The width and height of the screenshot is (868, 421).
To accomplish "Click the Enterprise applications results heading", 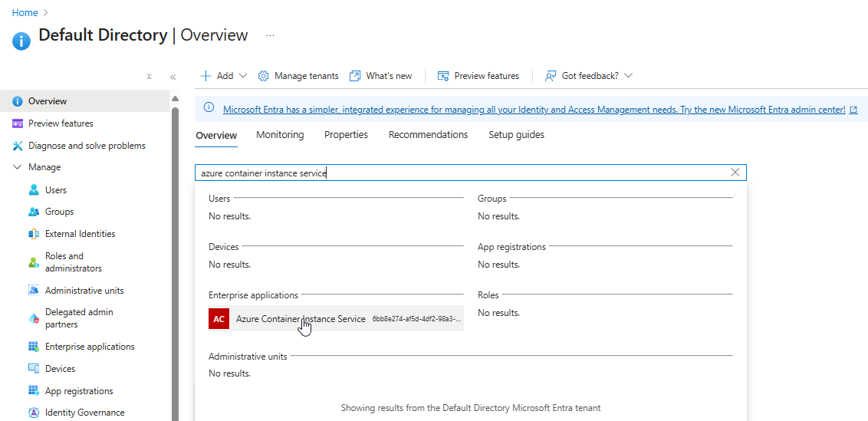I will [254, 295].
